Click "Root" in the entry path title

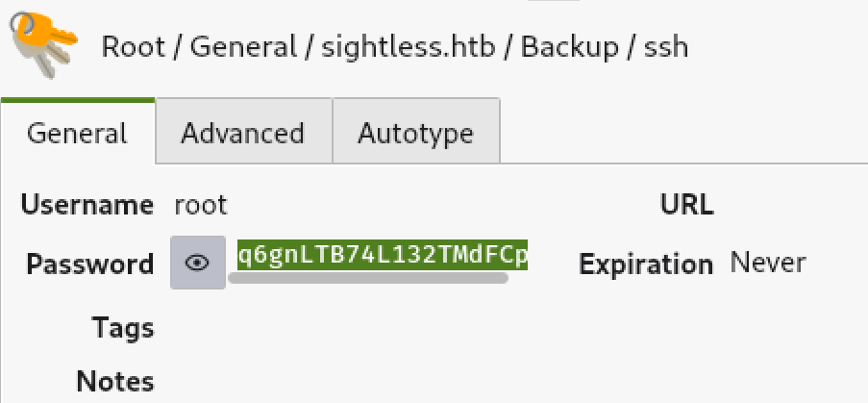tap(134, 47)
